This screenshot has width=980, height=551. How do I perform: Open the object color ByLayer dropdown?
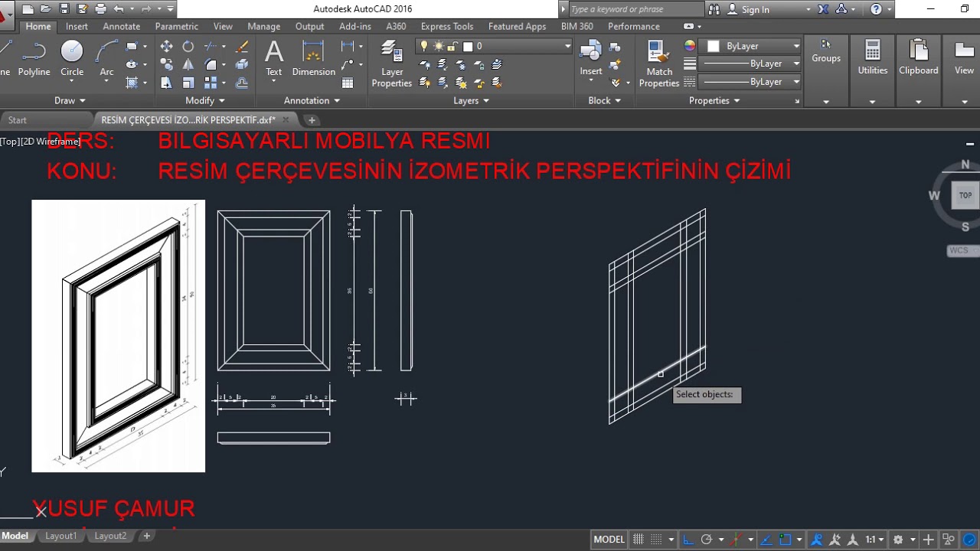pos(796,46)
